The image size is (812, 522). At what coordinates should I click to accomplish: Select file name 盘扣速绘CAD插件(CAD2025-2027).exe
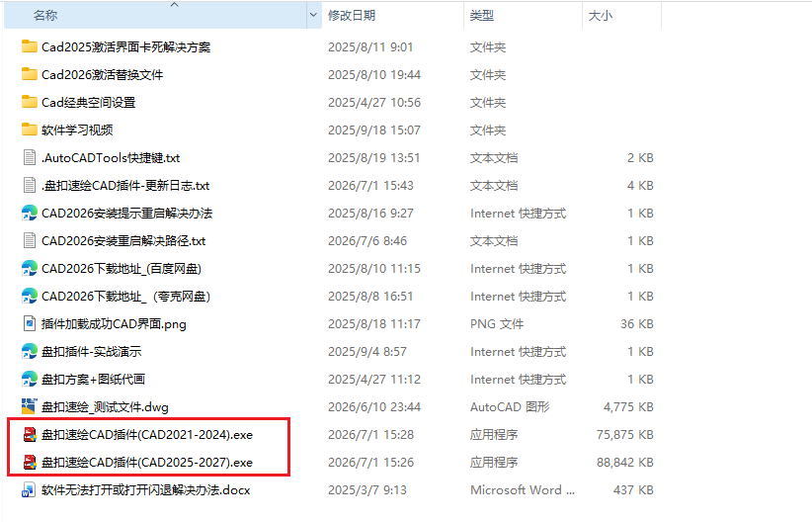point(147,463)
